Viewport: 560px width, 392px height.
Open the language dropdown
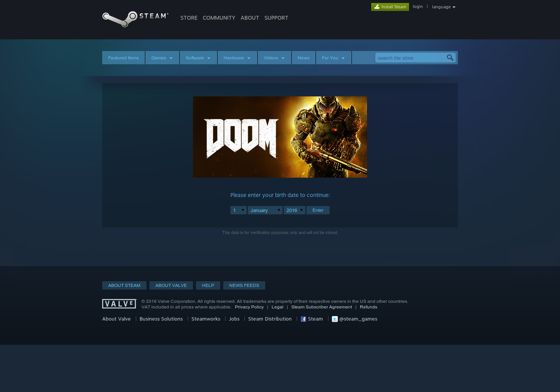(x=443, y=7)
